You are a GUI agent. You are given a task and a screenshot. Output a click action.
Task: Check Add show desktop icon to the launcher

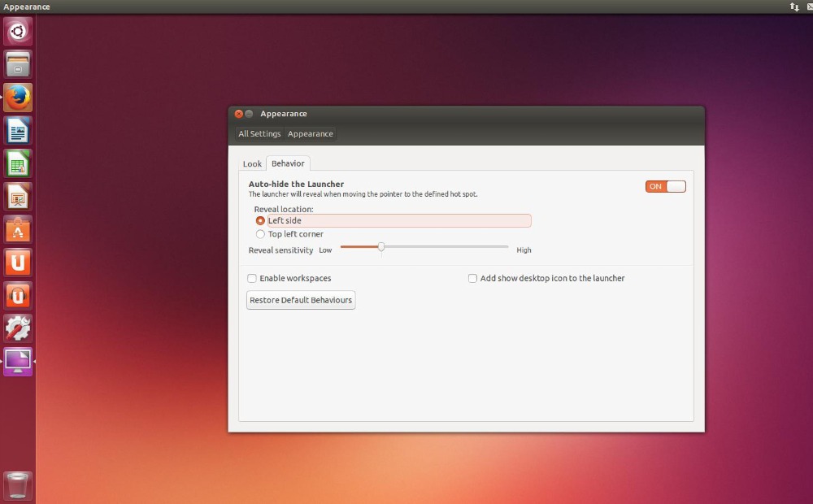click(472, 278)
